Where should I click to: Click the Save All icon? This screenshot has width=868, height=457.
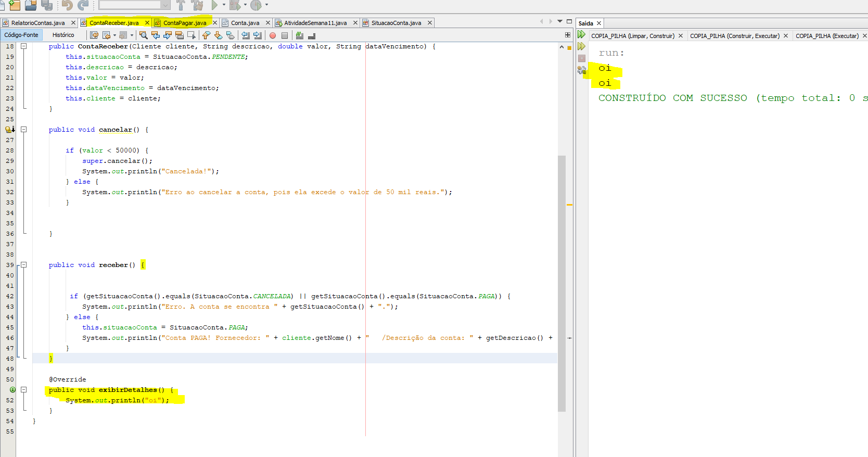pyautogui.click(x=47, y=5)
